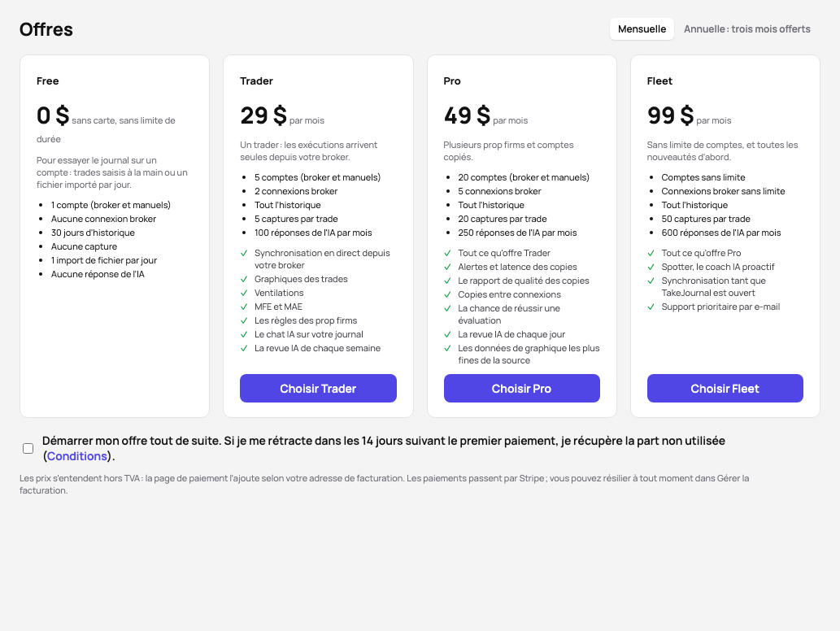
Task: Switch to Mensuelle billing tab
Action: [x=642, y=29]
